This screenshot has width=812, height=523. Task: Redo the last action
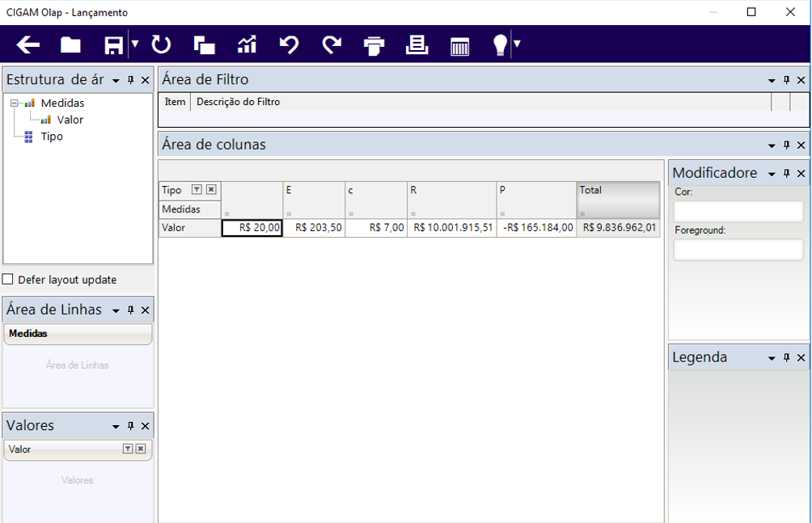coord(332,45)
